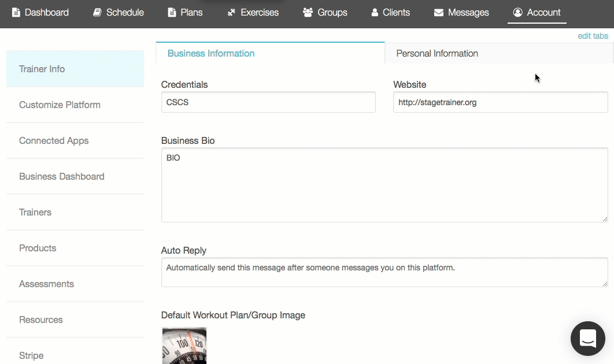Click the Dashboard document icon
The image size is (614, 364).
pos(16,12)
